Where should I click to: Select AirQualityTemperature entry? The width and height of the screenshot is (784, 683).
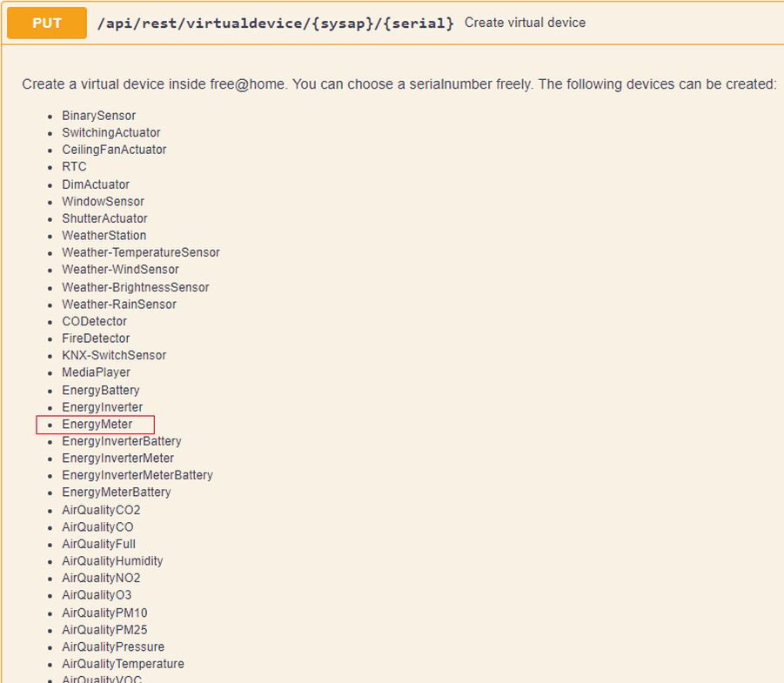coord(123,665)
